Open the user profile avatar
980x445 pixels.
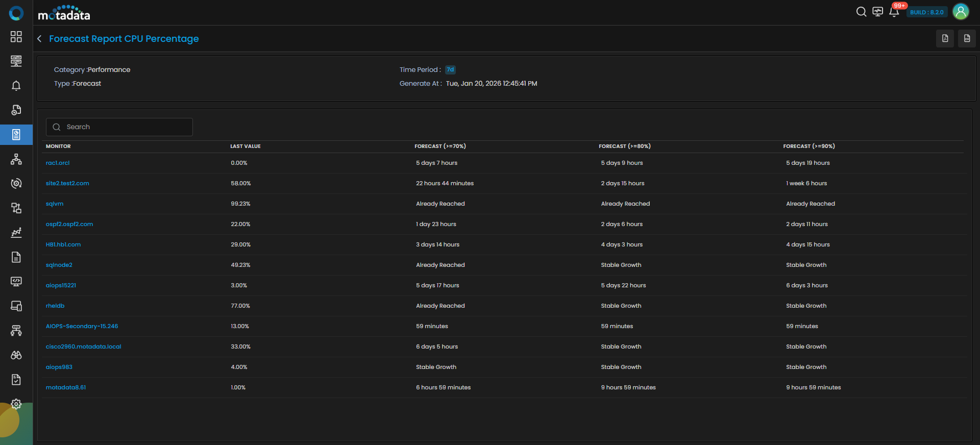point(960,12)
